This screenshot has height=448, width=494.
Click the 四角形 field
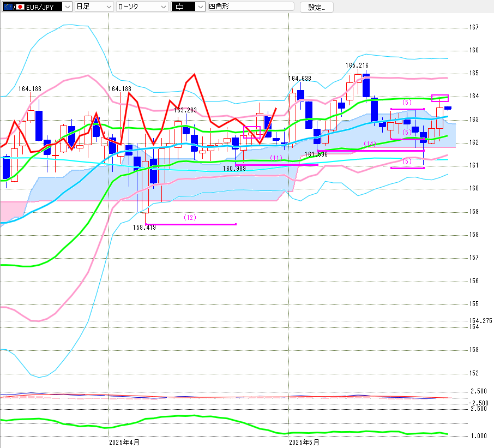(251, 7)
